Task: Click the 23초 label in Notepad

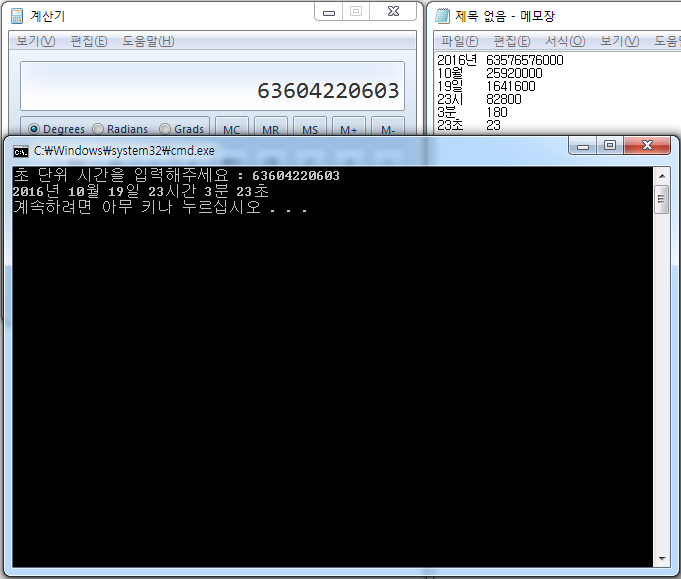Action: pyautogui.click(x=450, y=126)
